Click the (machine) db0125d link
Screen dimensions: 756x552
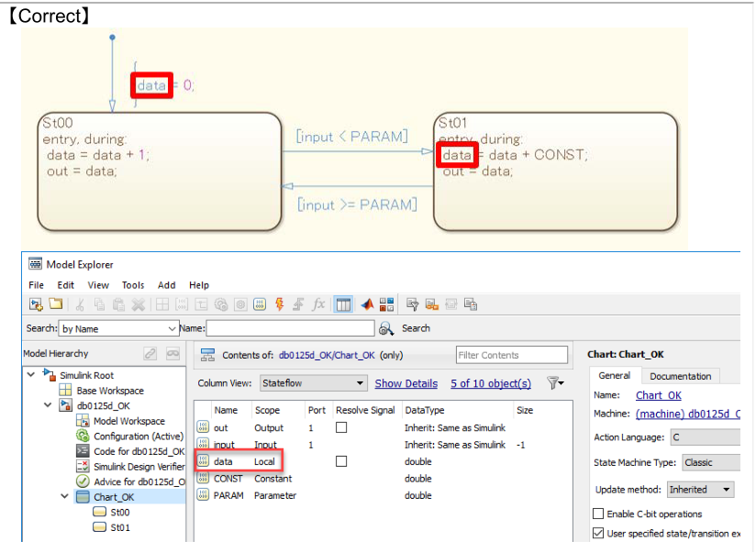coord(688,414)
